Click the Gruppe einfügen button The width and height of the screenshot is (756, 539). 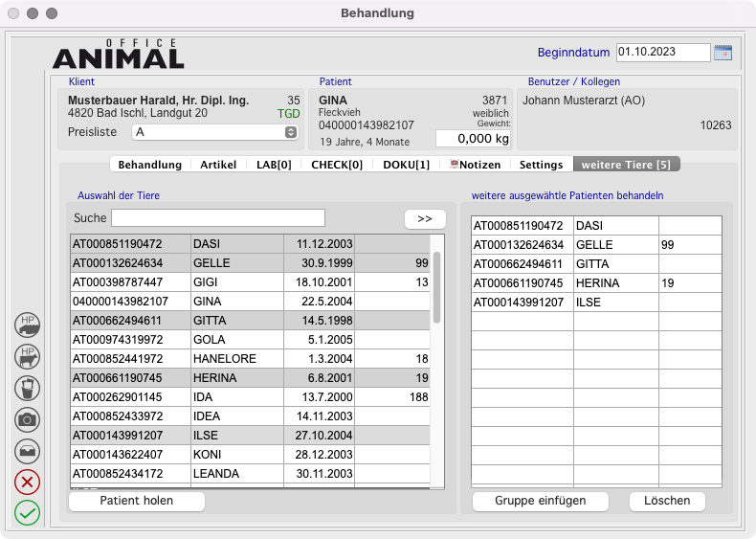[x=541, y=502]
